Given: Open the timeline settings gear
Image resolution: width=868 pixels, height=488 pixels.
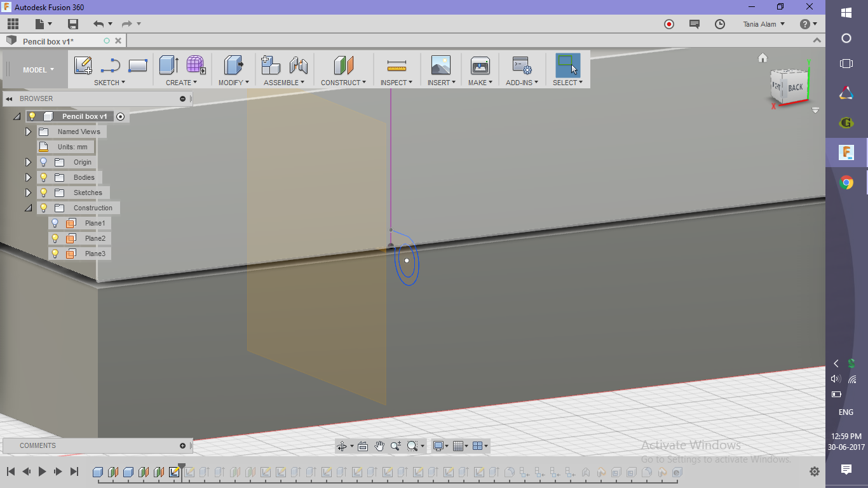Looking at the screenshot, I should (x=815, y=471).
